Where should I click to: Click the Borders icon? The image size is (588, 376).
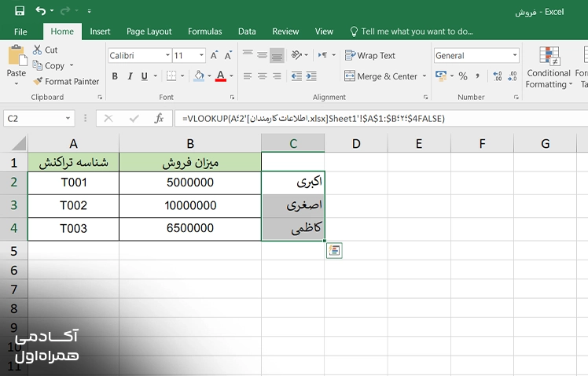coord(171,76)
